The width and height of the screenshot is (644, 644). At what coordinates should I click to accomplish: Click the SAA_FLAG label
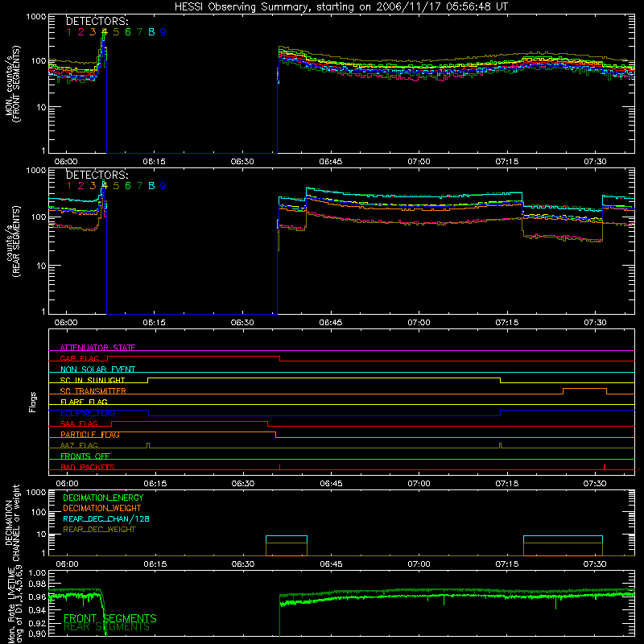[79, 423]
